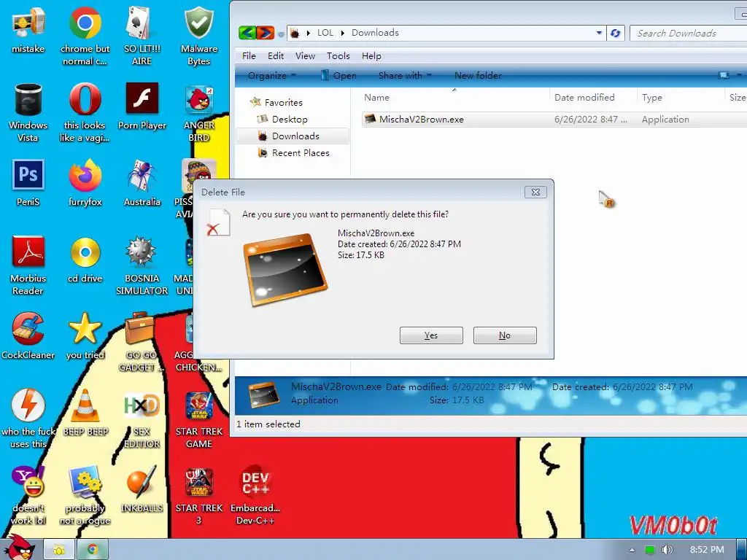Select the BEEP BEEP traffic cone icon

click(x=85, y=413)
